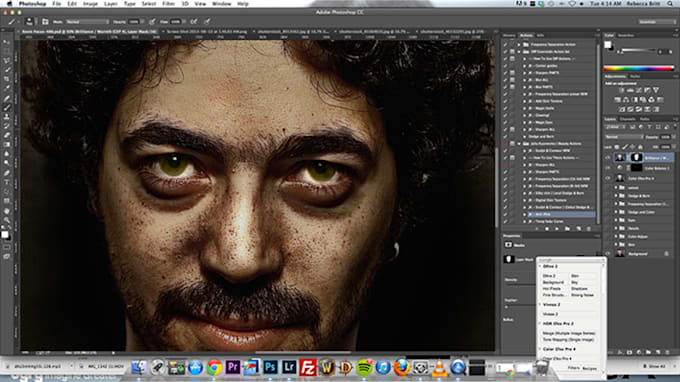Add a Hue/Saturation adjustment
The image size is (680, 382).
(618, 100)
